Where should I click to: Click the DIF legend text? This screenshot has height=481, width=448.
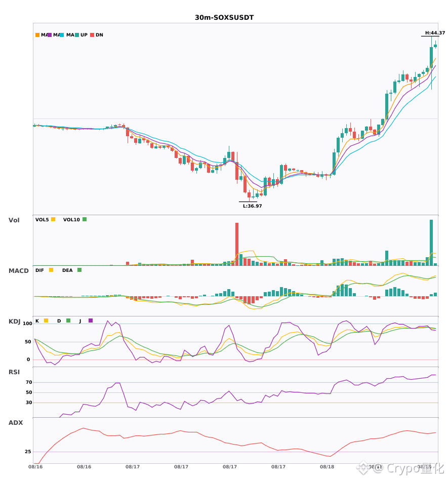click(39, 270)
